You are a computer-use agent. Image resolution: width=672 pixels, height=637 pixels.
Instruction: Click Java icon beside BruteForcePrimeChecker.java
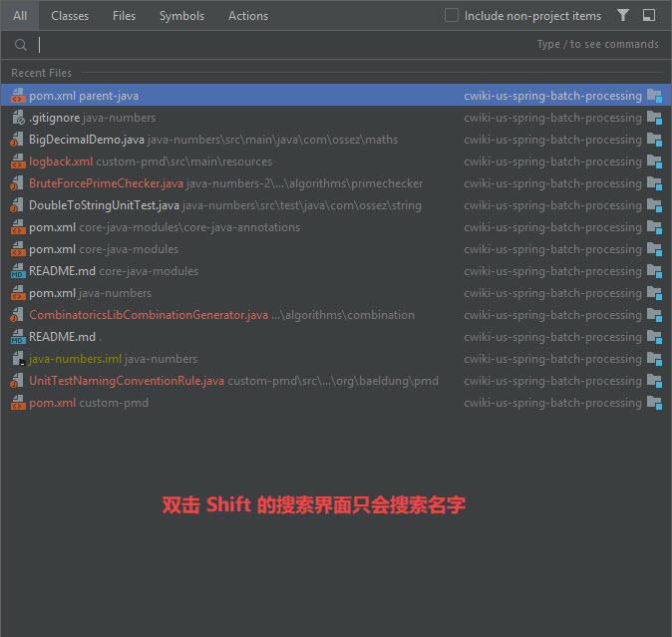pyautogui.click(x=18, y=182)
